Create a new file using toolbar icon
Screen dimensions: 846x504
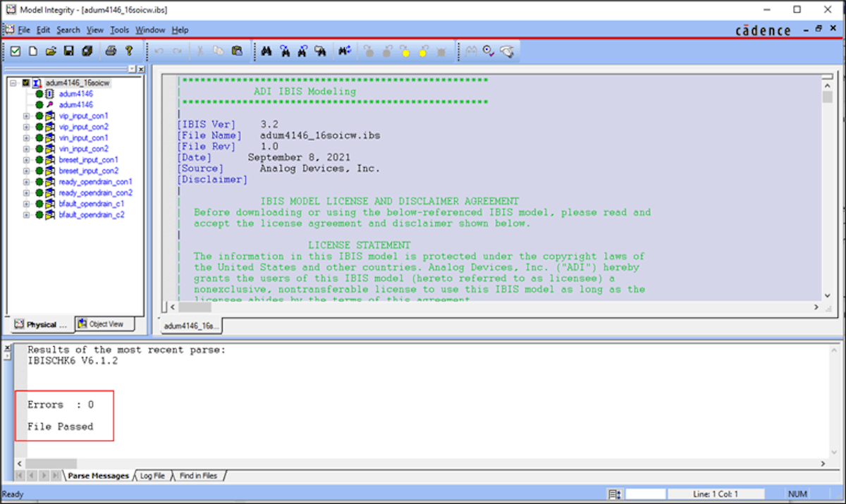(32, 51)
